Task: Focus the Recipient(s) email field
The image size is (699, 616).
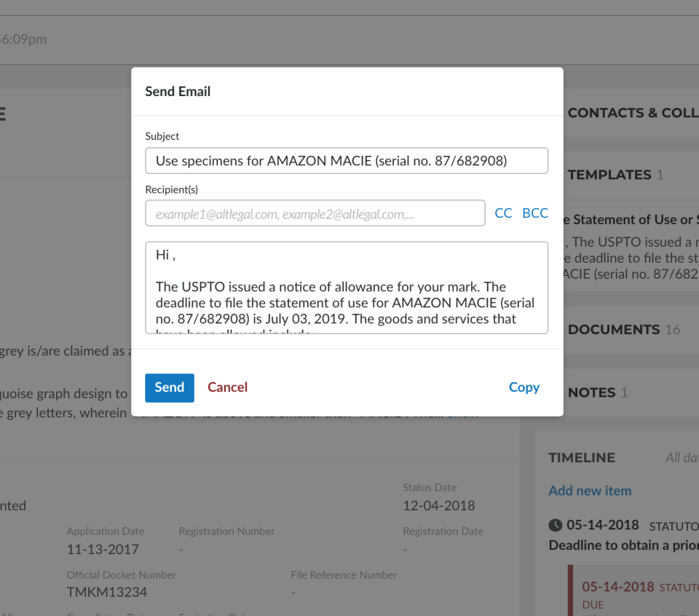Action: (x=315, y=213)
